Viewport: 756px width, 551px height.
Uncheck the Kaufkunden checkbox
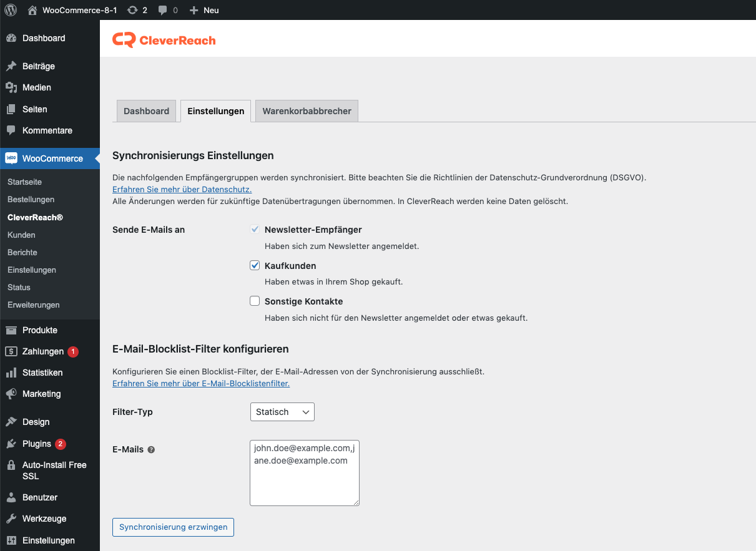(x=255, y=265)
